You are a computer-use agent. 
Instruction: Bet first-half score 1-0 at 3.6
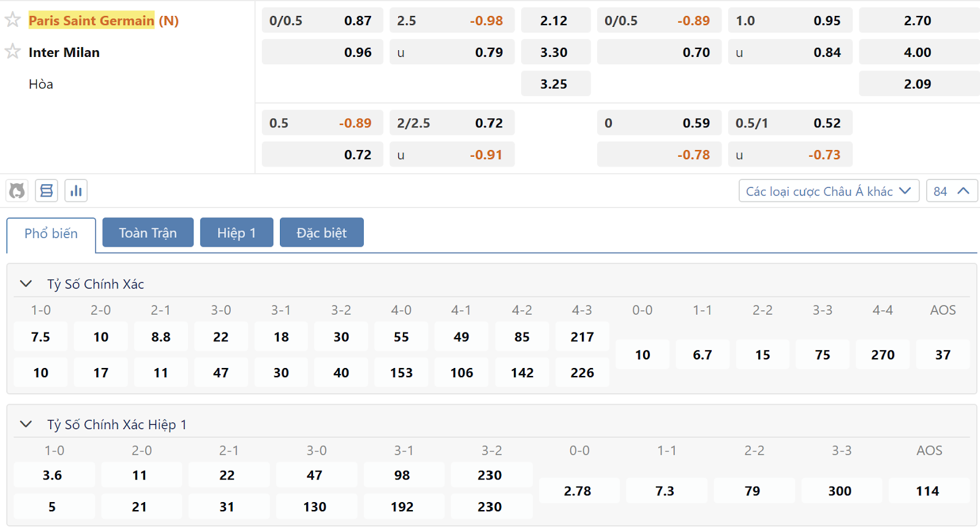click(54, 475)
